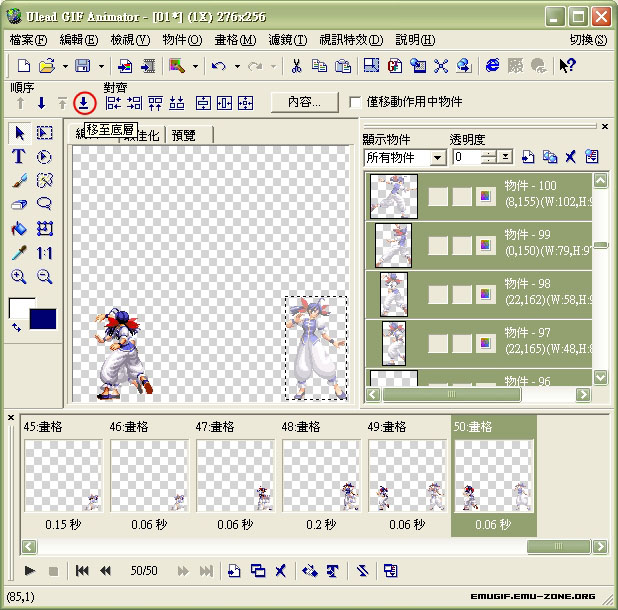Screen dimensions: 618x610
Task: Open dropdown arrow next to Open icon
Action: click(x=65, y=66)
